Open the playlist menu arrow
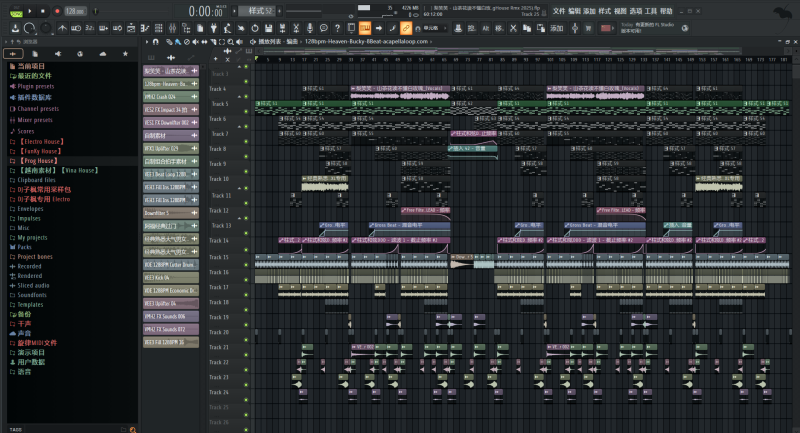 click(x=146, y=42)
